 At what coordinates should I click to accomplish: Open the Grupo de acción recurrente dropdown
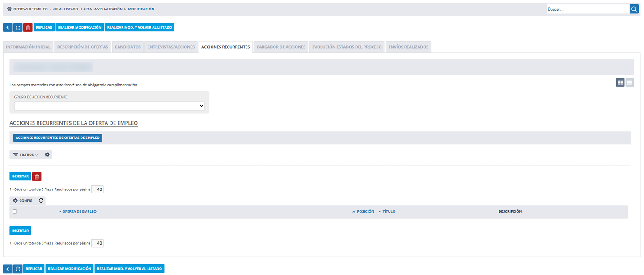tap(110, 106)
